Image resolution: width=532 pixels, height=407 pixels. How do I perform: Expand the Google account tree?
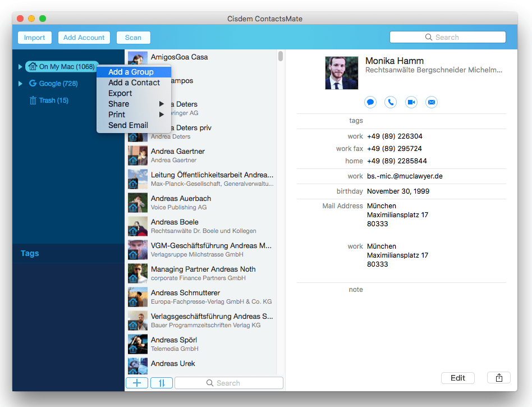pos(20,84)
